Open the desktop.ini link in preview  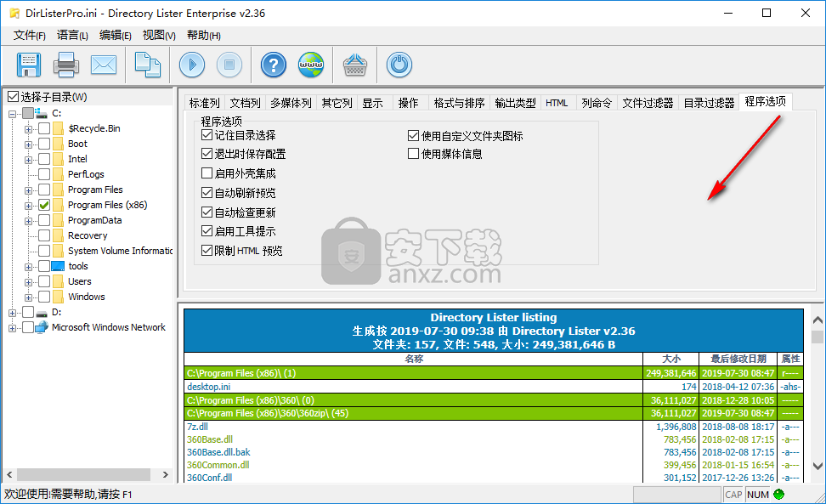pos(208,387)
